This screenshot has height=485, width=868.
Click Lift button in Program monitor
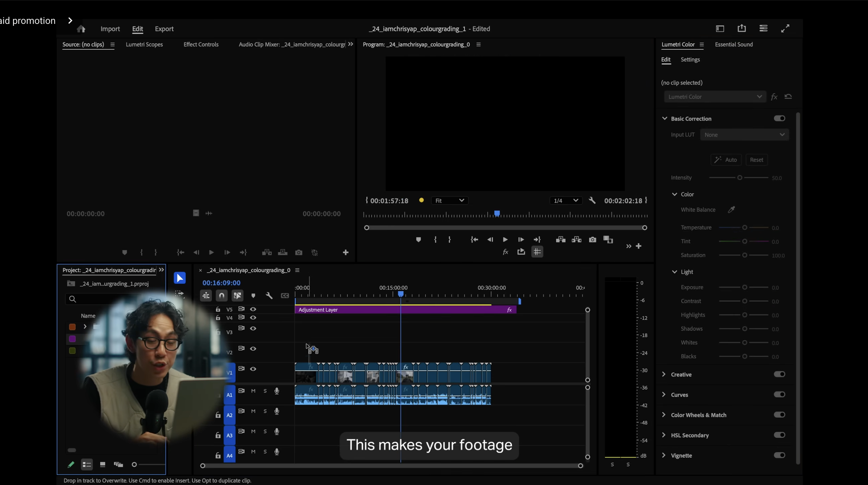pos(561,240)
